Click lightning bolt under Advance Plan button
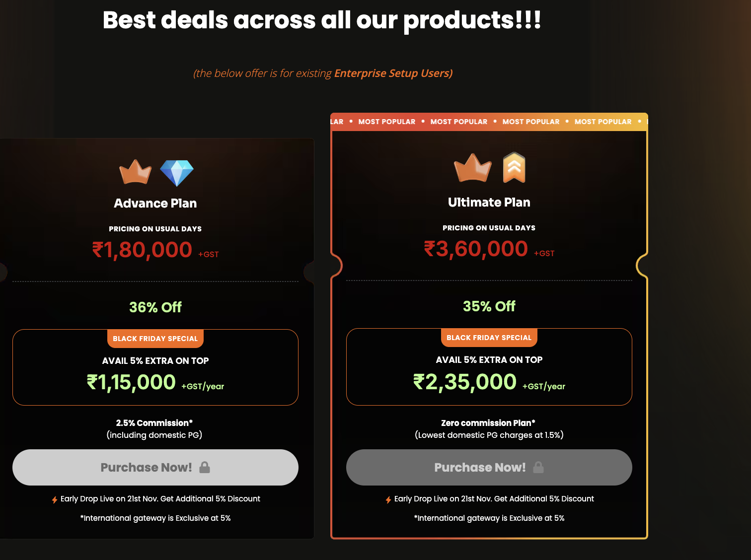751x560 pixels. pyautogui.click(x=55, y=499)
